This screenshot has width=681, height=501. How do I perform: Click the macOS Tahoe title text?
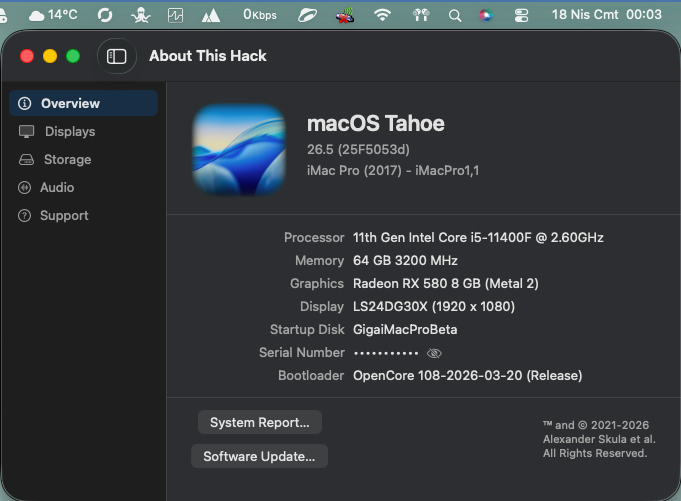pos(376,123)
